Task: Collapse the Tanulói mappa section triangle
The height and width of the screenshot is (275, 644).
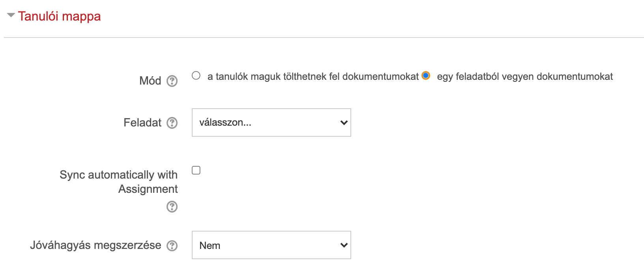Action: (x=11, y=15)
